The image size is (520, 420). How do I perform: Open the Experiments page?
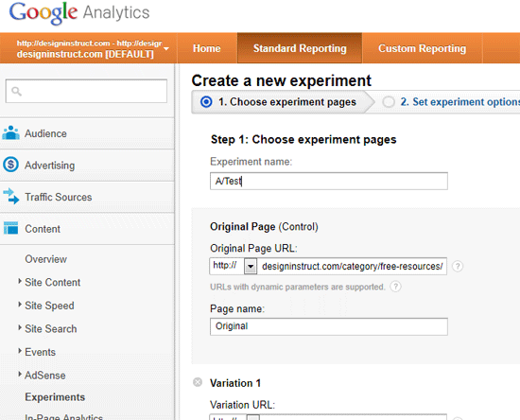point(55,397)
